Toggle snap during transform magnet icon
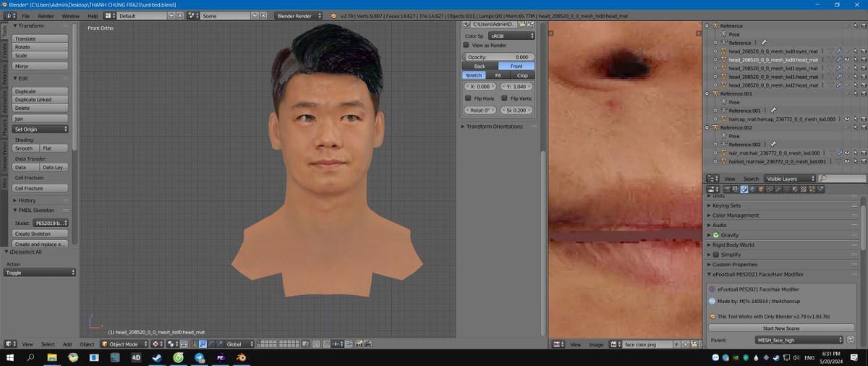868x366 pixels. point(325,344)
